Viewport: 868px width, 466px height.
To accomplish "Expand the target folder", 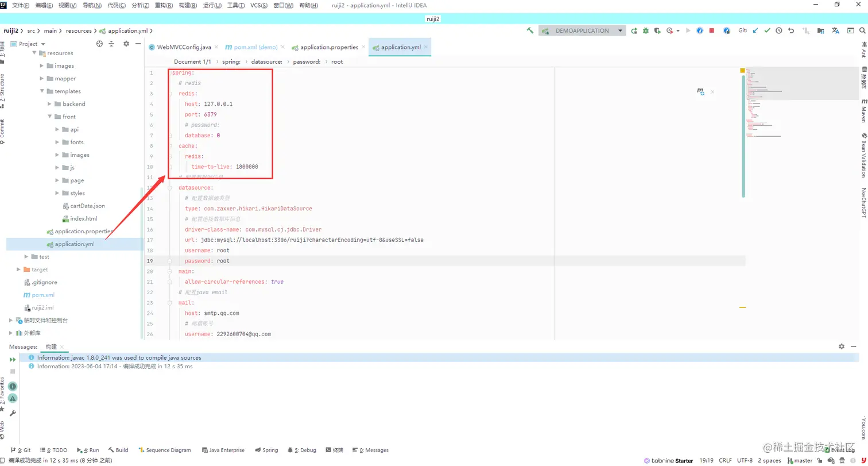I will pos(19,269).
